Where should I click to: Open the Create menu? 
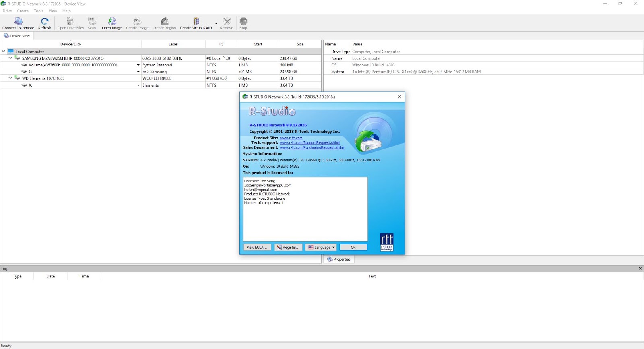click(x=23, y=11)
